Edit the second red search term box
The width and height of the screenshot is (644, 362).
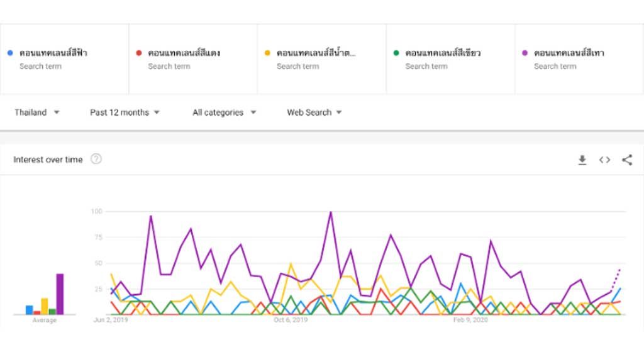click(x=193, y=59)
